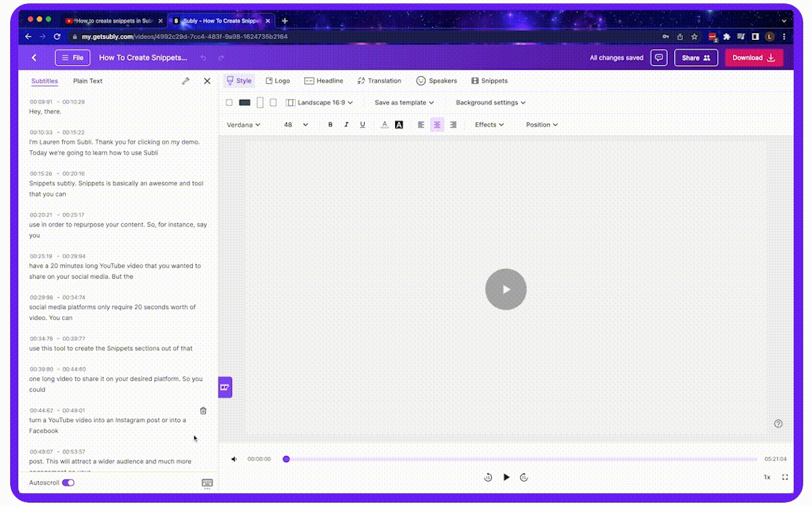Click the timeline playhead handle
The width and height of the screenshot is (812, 506).
tap(286, 459)
